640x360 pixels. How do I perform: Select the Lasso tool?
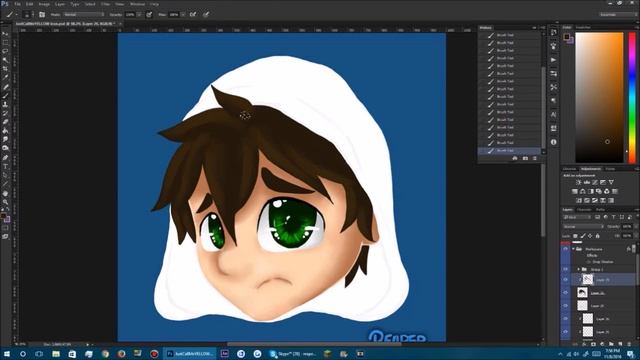(5, 51)
